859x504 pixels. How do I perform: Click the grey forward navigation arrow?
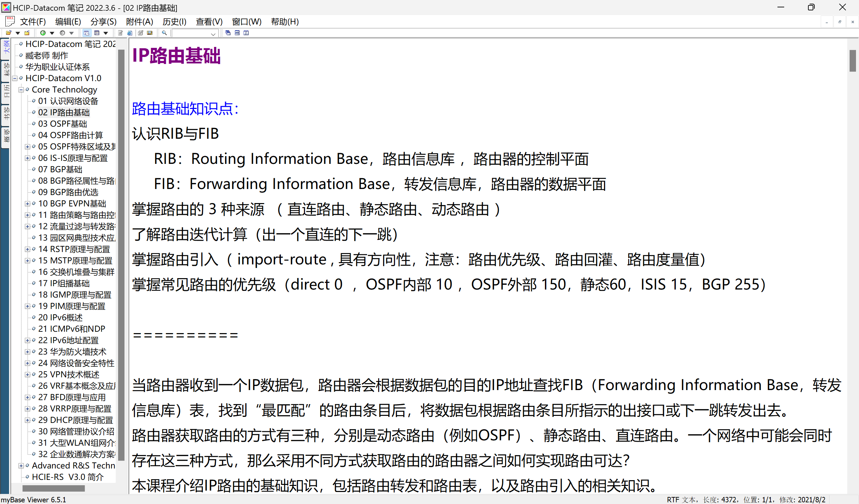(x=62, y=33)
